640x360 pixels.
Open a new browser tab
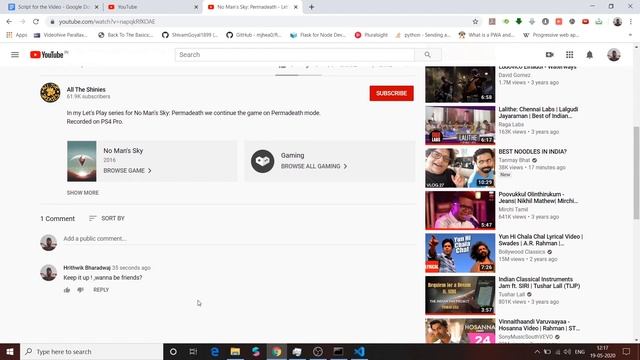(311, 7)
